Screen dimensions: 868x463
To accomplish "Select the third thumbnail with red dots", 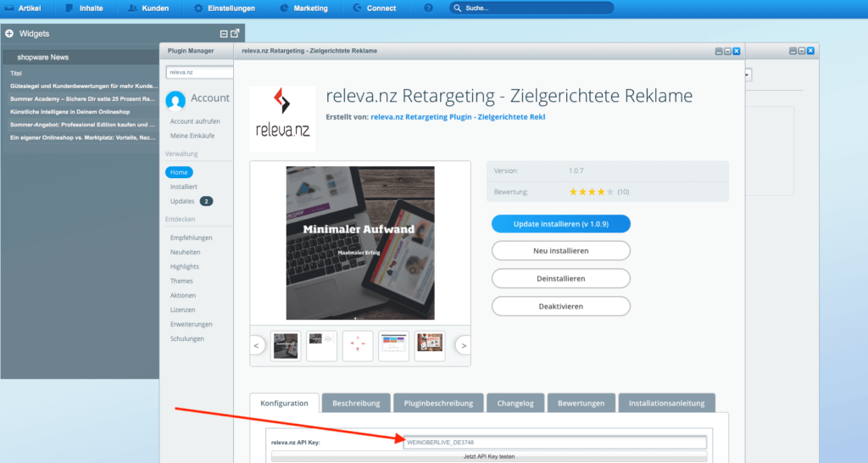I will [x=358, y=346].
